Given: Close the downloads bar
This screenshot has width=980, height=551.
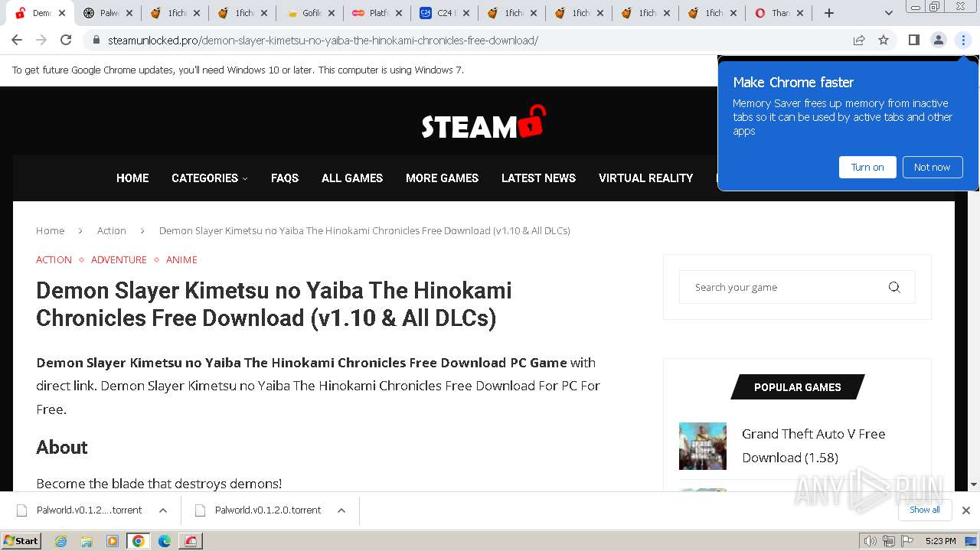Looking at the screenshot, I should click(x=965, y=510).
